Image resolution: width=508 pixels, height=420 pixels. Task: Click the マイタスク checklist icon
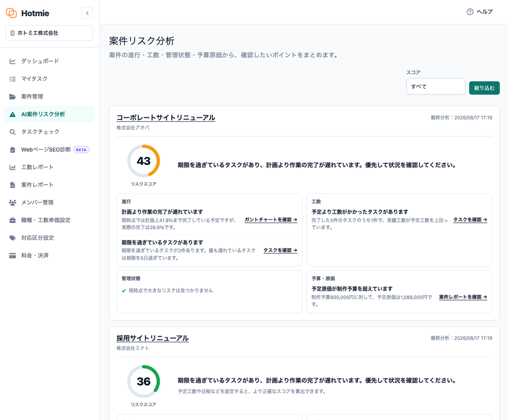pos(12,79)
